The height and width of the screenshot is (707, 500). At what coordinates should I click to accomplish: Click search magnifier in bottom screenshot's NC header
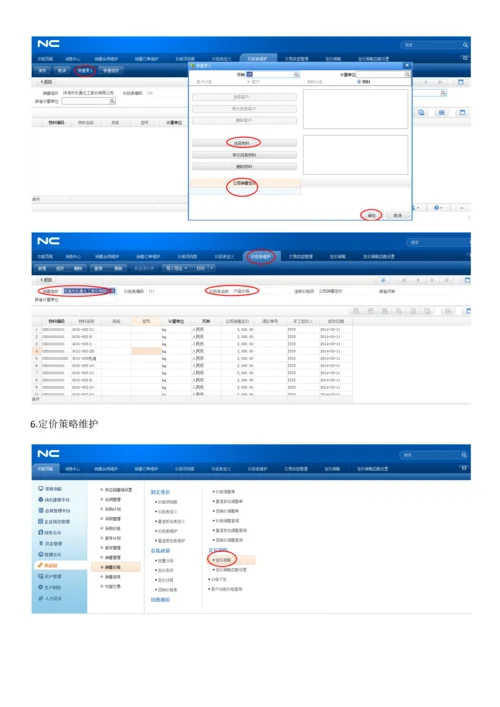(x=463, y=455)
